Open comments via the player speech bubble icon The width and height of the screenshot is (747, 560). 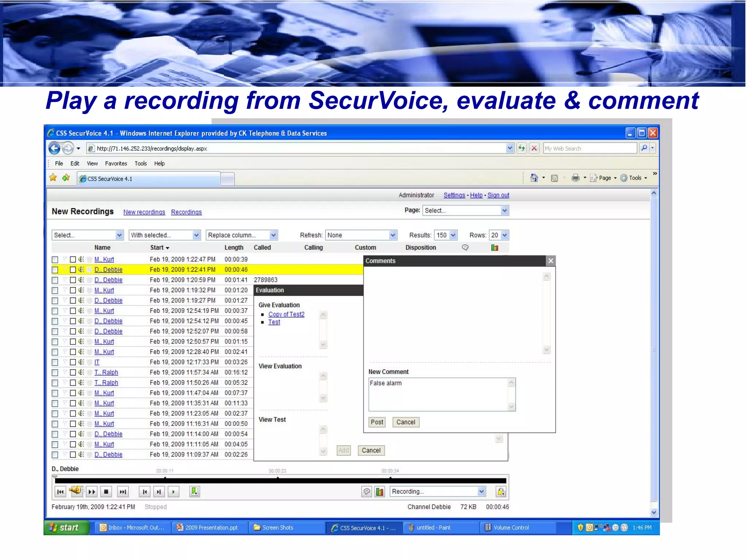[367, 492]
